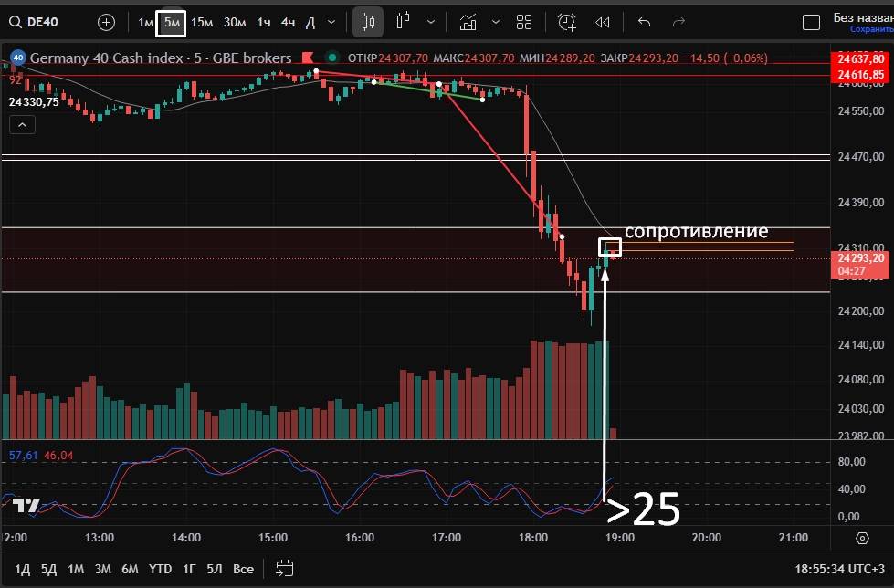Expand the indicator templates dropdown chevron
The image size is (894, 588).
click(x=496, y=22)
